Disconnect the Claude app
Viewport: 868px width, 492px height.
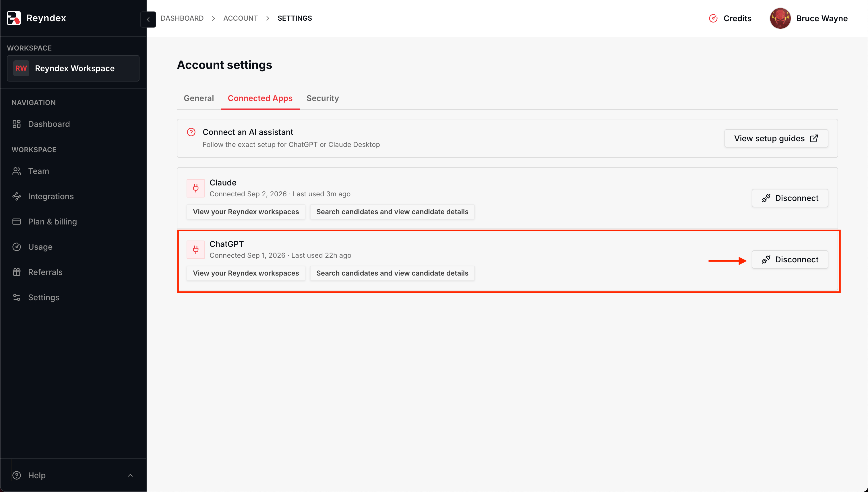pyautogui.click(x=790, y=198)
